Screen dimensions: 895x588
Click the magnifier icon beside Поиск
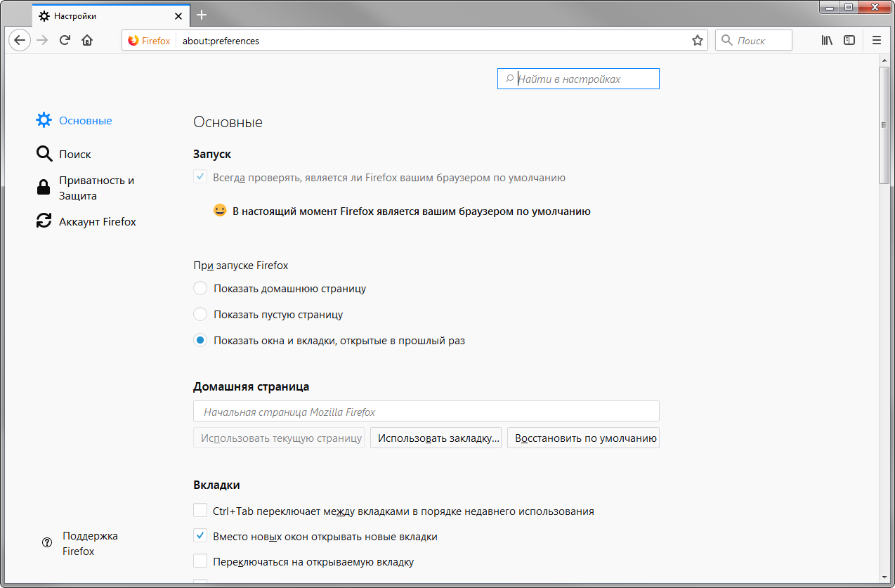point(44,154)
